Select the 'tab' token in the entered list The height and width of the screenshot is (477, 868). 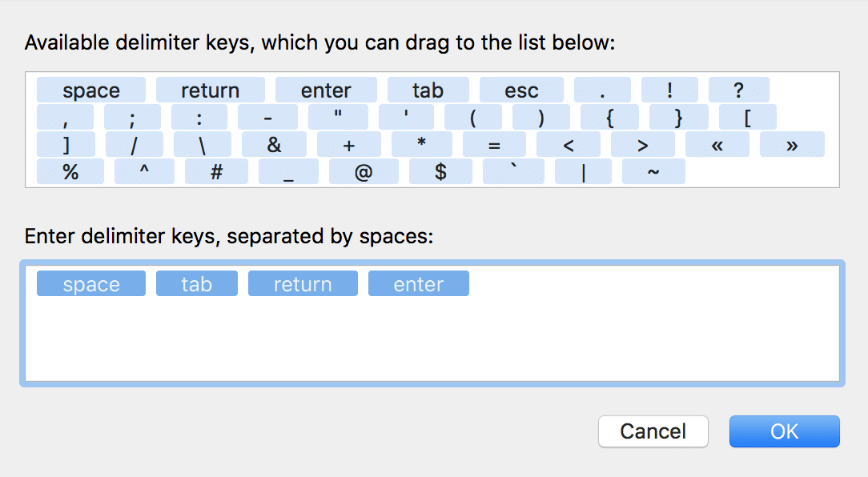tap(196, 284)
